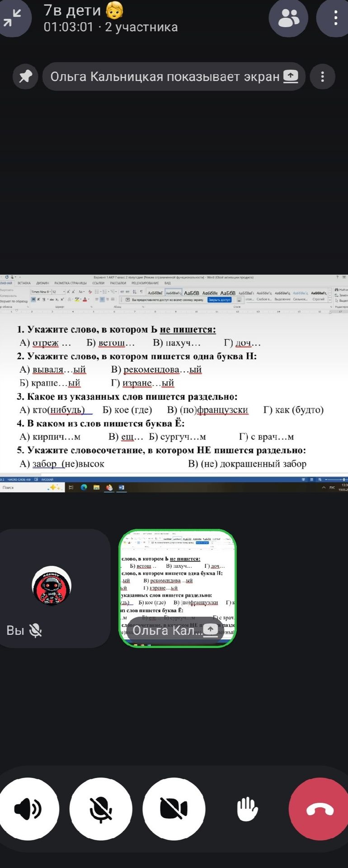Click answer 'Б) ветош…' in question 1
Image resolution: width=348 pixels, height=868 pixels.
click(x=111, y=343)
